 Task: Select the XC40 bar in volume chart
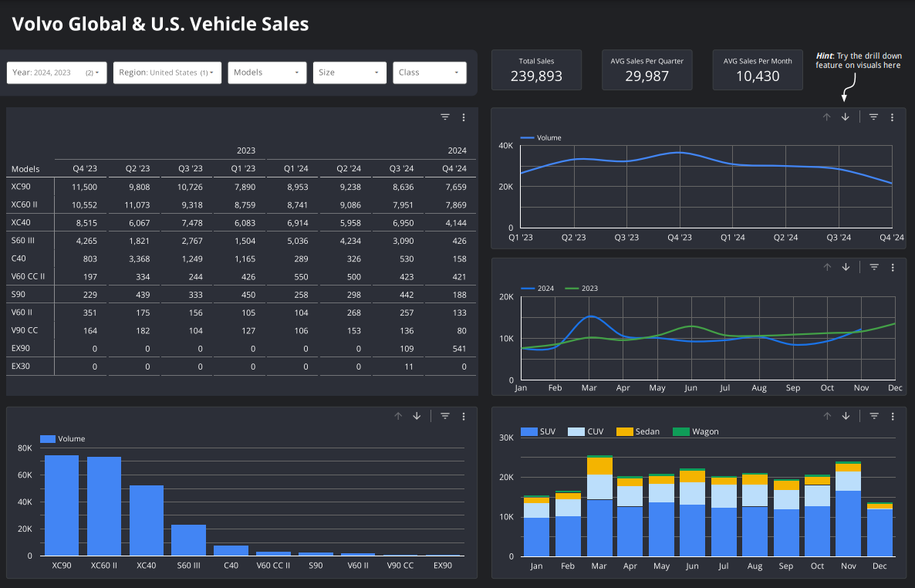click(147, 521)
